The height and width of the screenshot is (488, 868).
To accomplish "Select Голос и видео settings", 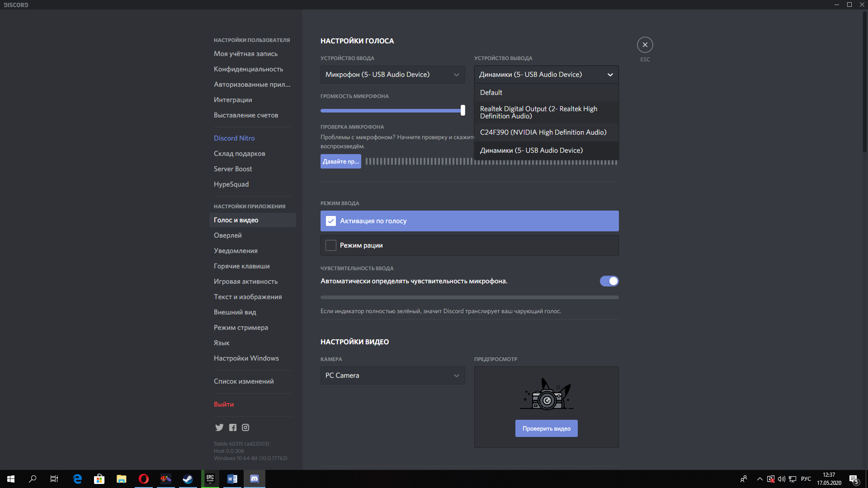I will tap(252, 220).
